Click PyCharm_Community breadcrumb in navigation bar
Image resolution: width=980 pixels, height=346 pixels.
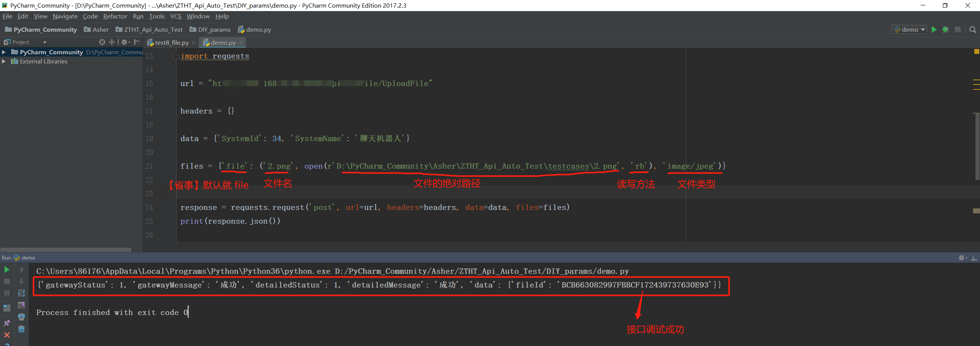pyautogui.click(x=41, y=29)
